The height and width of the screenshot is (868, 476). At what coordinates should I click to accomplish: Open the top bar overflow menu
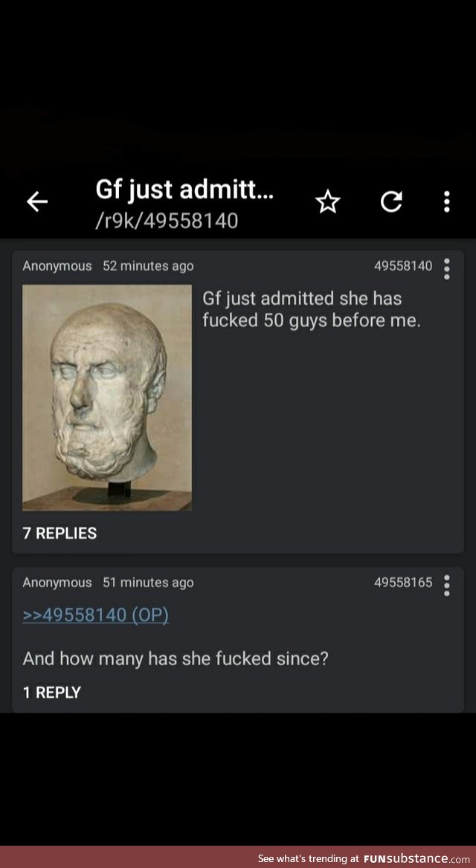click(447, 202)
